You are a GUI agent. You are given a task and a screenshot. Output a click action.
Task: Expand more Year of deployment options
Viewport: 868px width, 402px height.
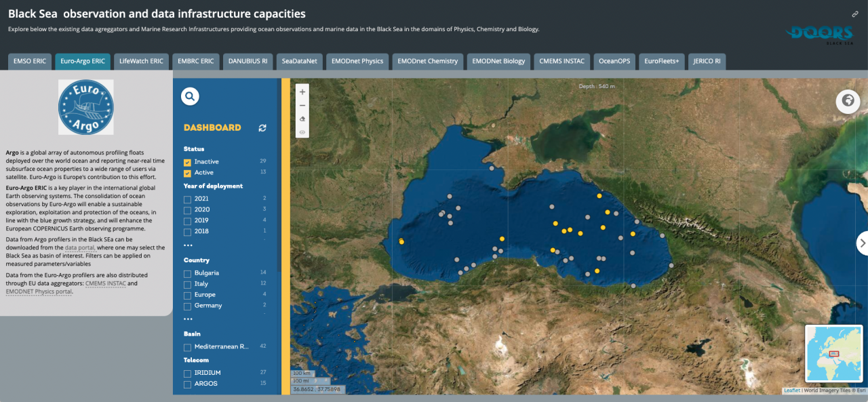[188, 245]
